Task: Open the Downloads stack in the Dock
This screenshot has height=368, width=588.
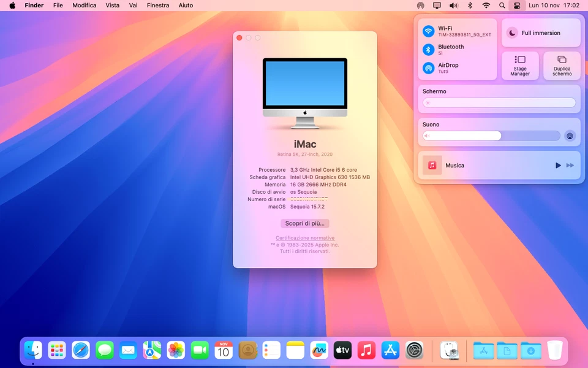Action: point(530,350)
